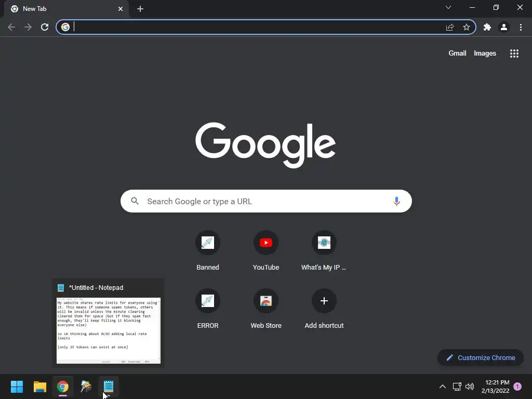This screenshot has height=399, width=532.
Task: Click the Search Google or type a URL box
Action: 266,201
